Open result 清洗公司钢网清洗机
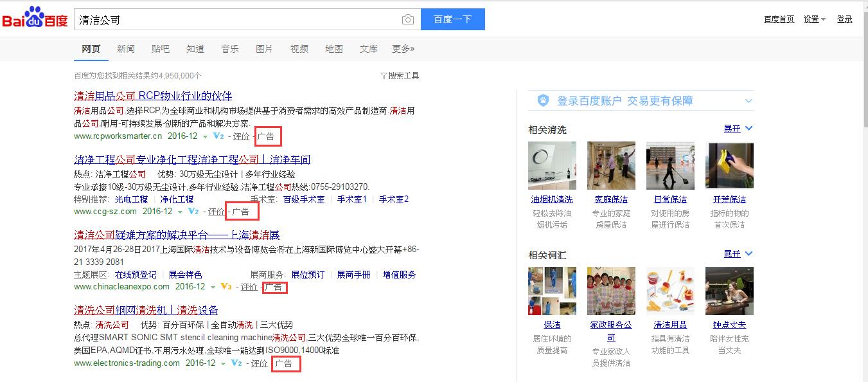 coord(146,310)
